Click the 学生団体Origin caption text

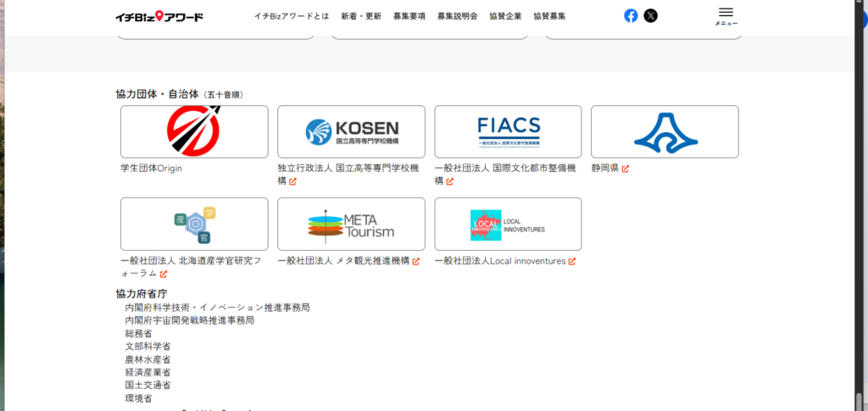pos(151,168)
